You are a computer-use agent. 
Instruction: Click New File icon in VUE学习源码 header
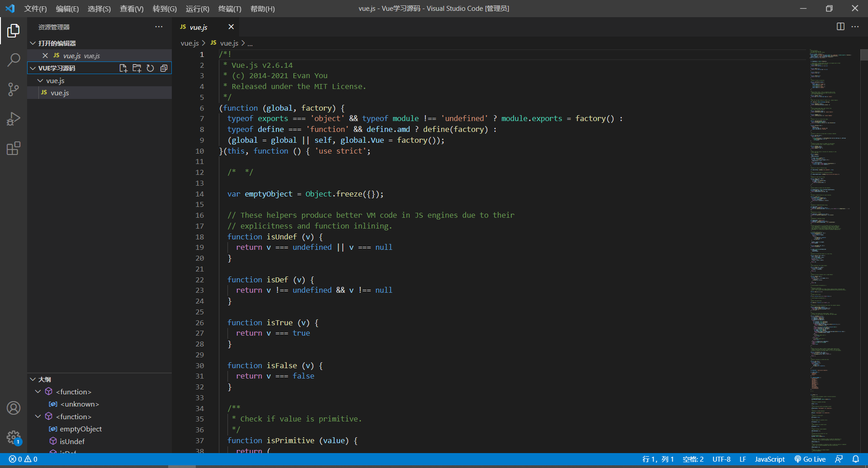point(123,68)
